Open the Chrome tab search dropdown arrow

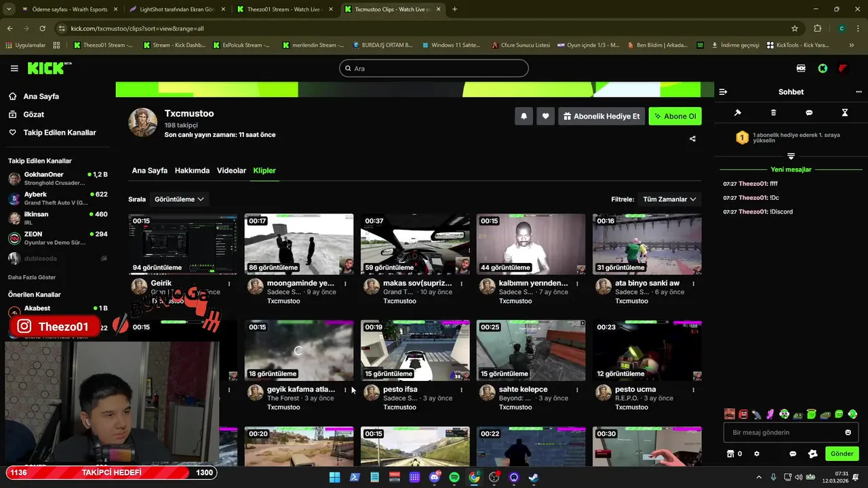click(9, 9)
